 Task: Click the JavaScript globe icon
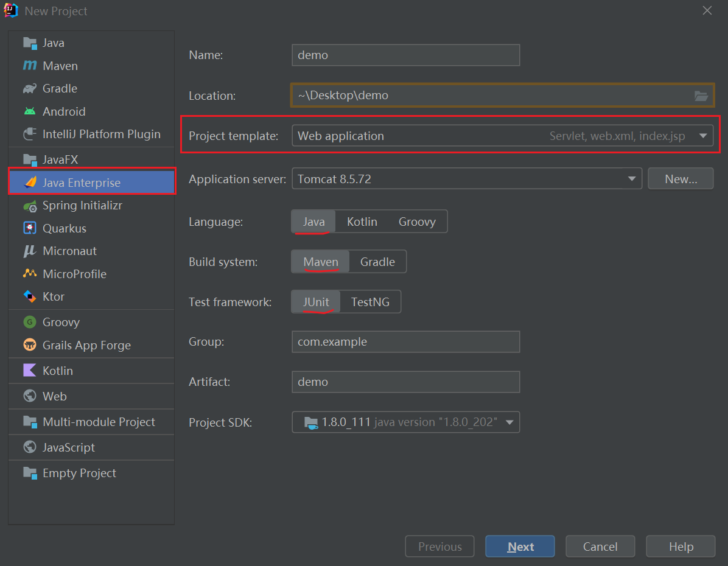coord(30,447)
